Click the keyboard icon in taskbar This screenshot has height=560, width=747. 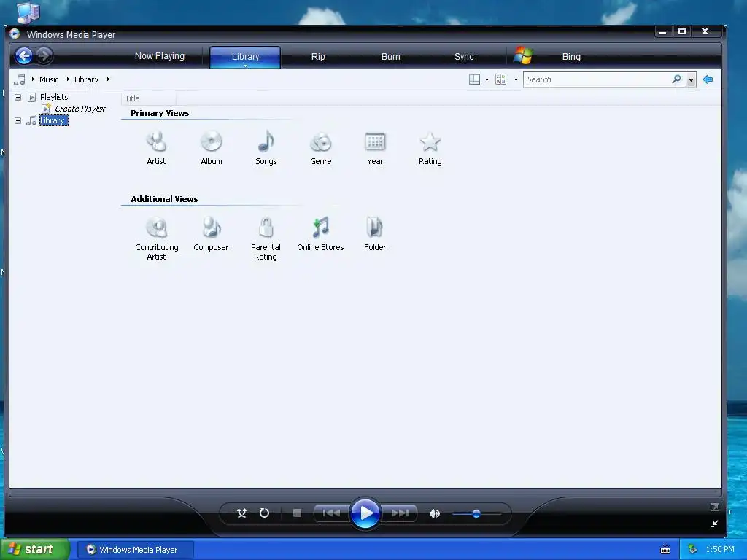click(665, 550)
